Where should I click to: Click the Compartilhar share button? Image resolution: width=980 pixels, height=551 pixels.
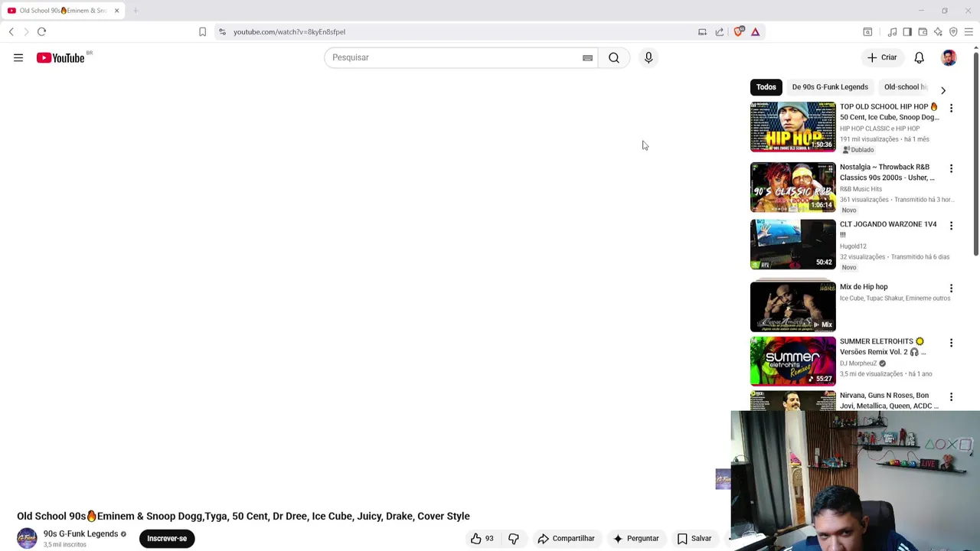566,539
